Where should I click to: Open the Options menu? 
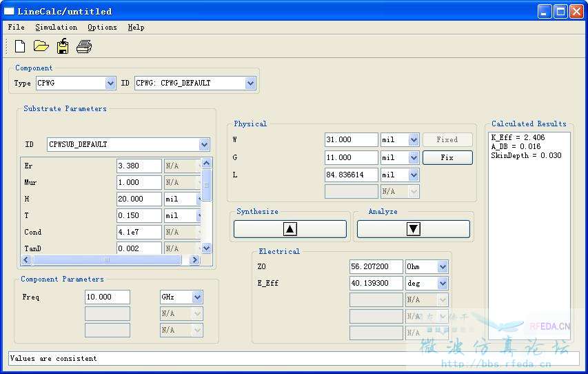tap(103, 27)
